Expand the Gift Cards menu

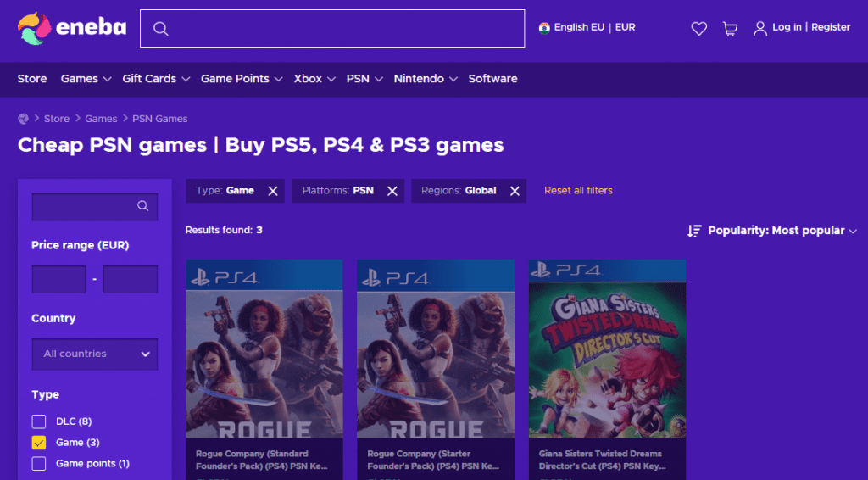pyautogui.click(x=155, y=79)
